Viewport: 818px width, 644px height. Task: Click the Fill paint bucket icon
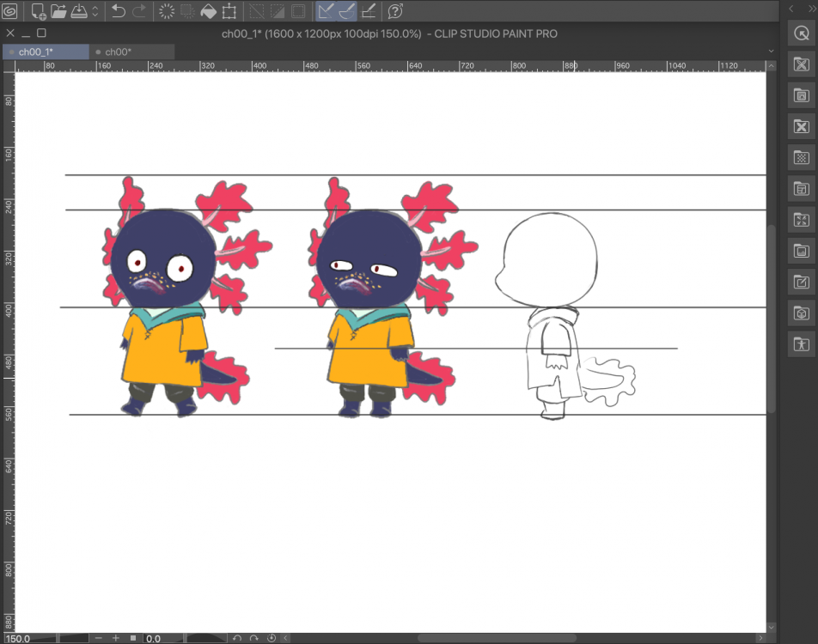[x=208, y=11]
